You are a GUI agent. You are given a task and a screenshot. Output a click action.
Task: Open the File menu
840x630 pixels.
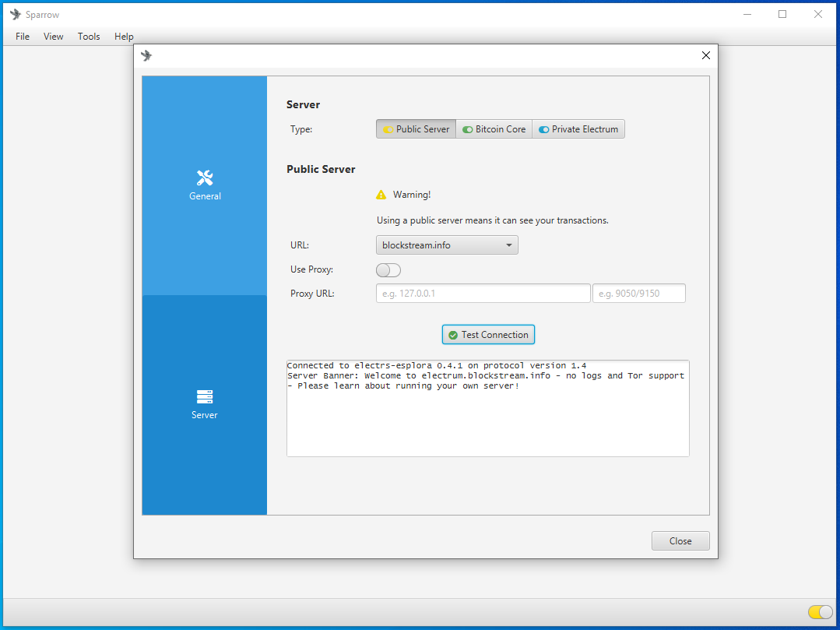23,37
